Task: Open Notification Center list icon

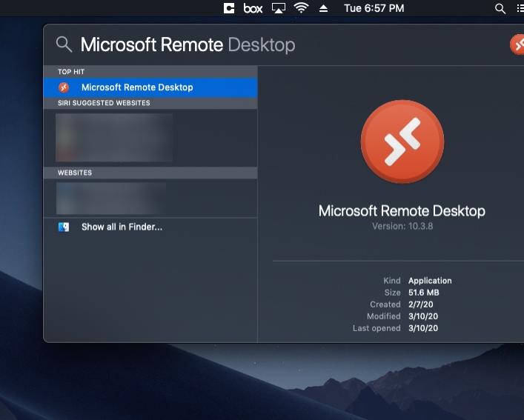Action: [520, 8]
